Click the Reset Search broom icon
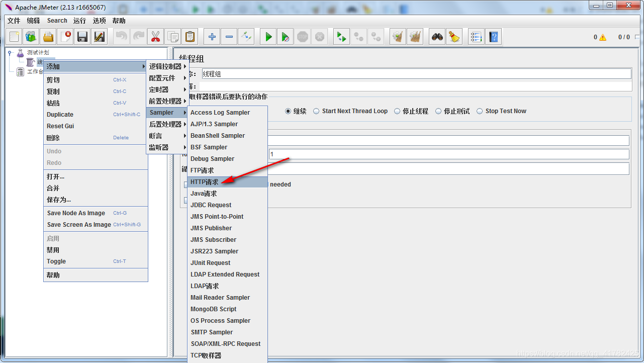This screenshot has height=363, width=644. point(454,37)
